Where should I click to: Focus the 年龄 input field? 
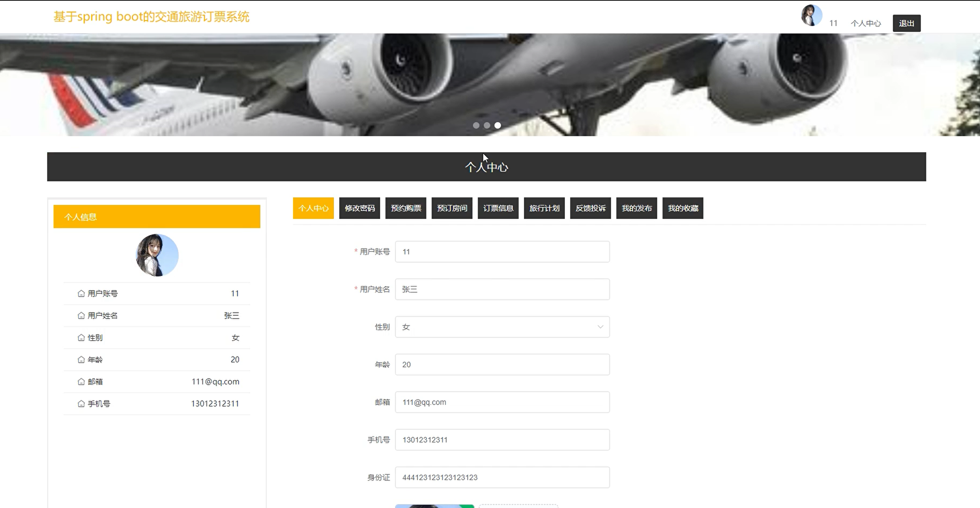(502, 365)
